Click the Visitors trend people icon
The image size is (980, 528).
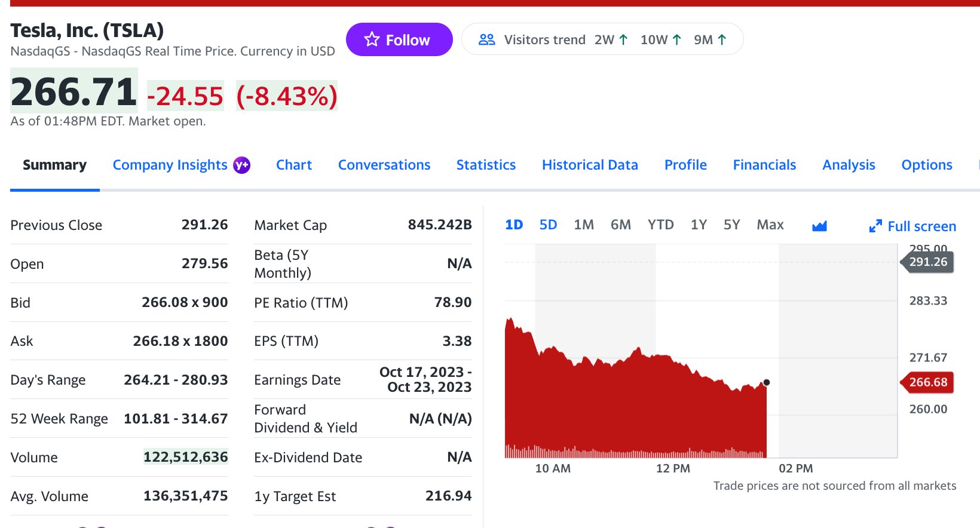487,39
